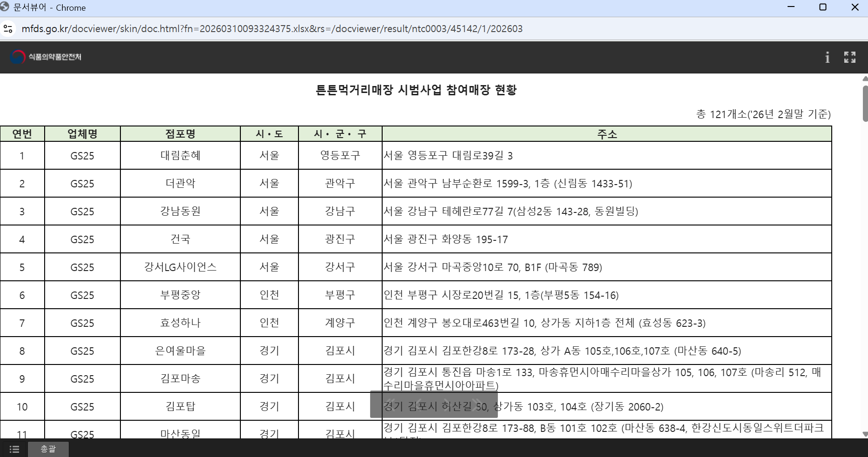The height and width of the screenshot is (457, 868).
Task: Select store name 강남동원
Action: (180, 211)
